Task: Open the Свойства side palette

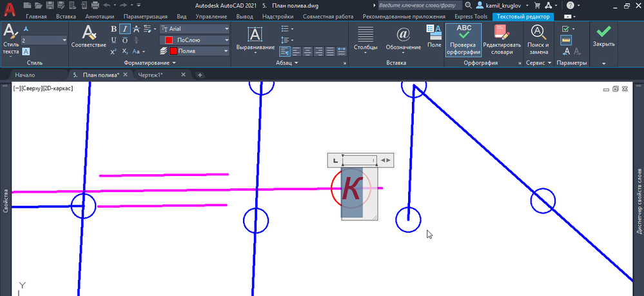Action: [x=5, y=201]
